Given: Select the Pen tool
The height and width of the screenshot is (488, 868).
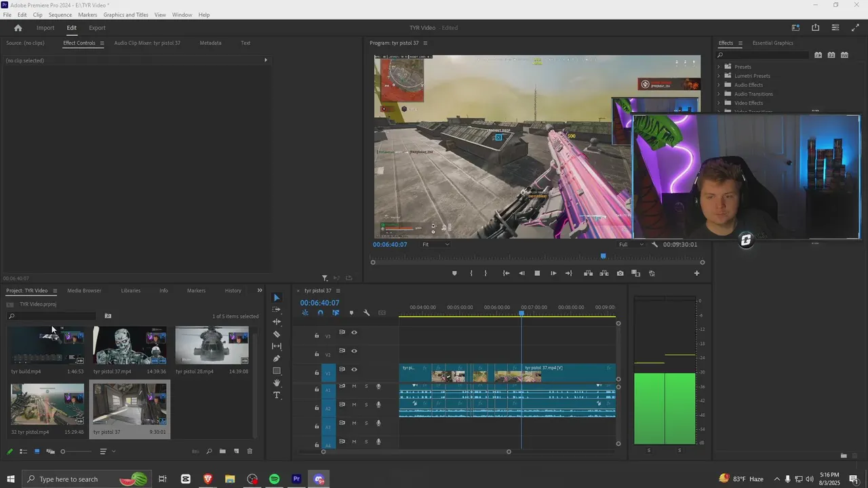Looking at the screenshot, I should click(x=277, y=359).
